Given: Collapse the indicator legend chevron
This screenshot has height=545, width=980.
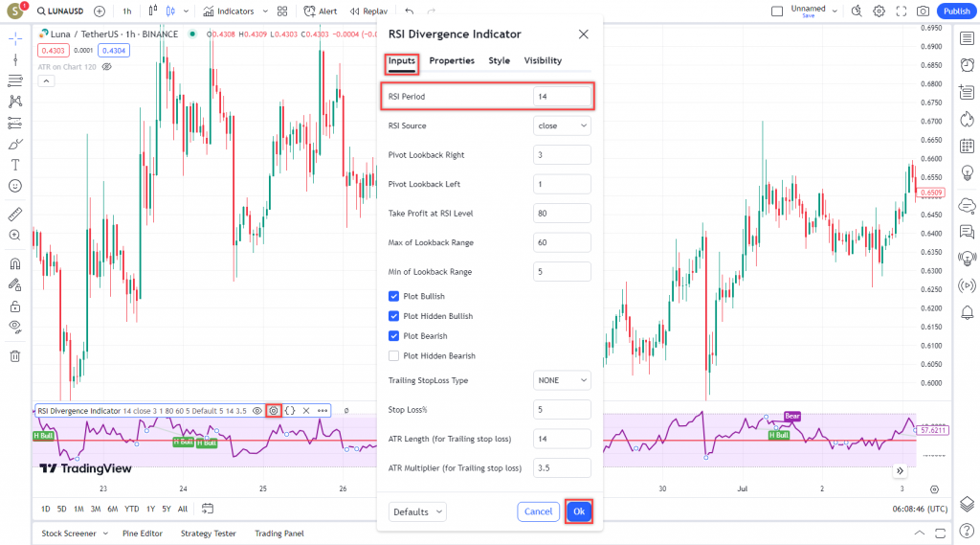Looking at the screenshot, I should tap(46, 81).
